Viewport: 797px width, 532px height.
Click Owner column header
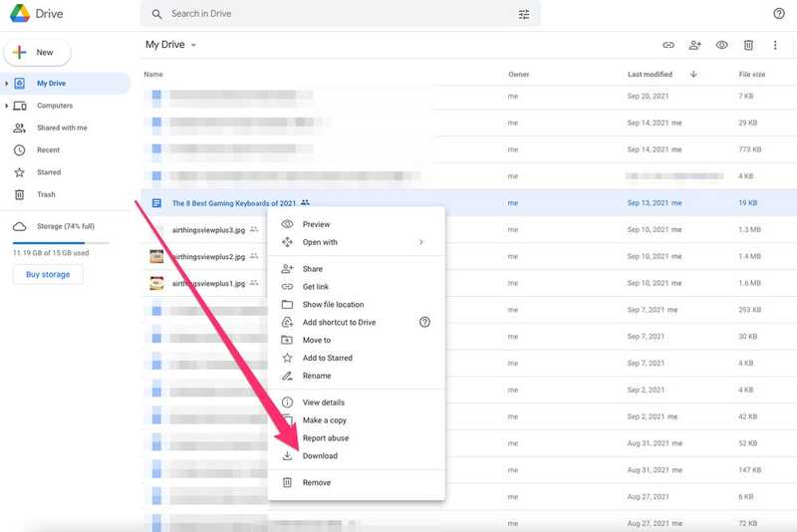coord(518,75)
